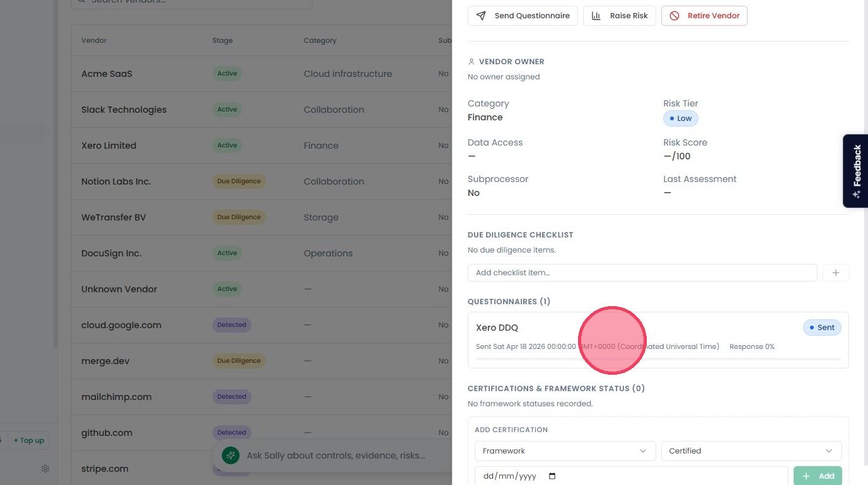Click the dd/mm/yyyy date field
Viewport: 868px width, 485px height.
(631, 476)
